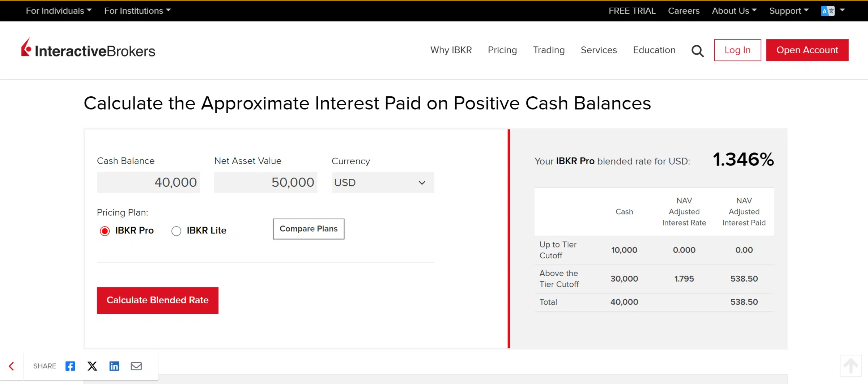Screen dimensions: 868x384
Task: Click the Interactive Brokers logo
Action: [x=88, y=49]
